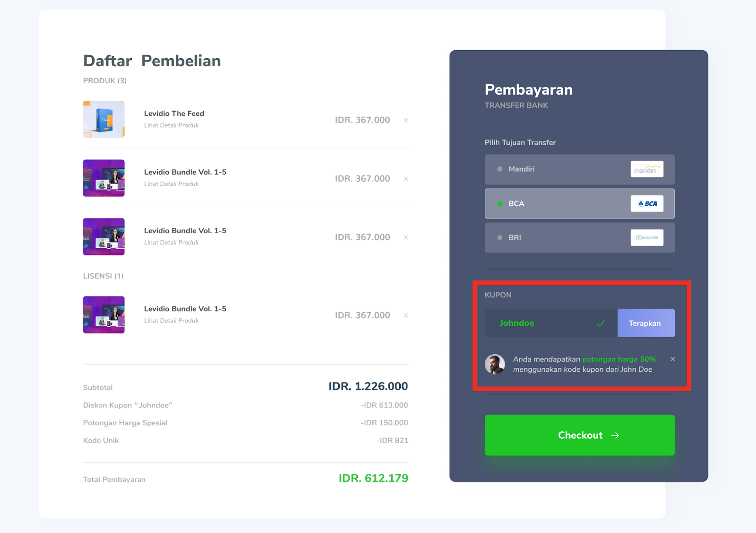The width and height of the screenshot is (756, 533).
Task: Remove Levidio The Feed from cart
Action: 405,120
